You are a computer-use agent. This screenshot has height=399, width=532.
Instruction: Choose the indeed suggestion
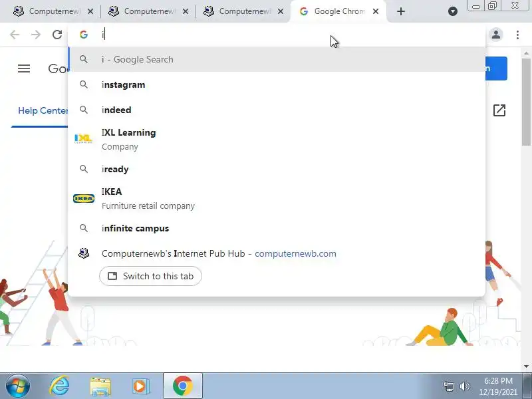click(x=277, y=110)
